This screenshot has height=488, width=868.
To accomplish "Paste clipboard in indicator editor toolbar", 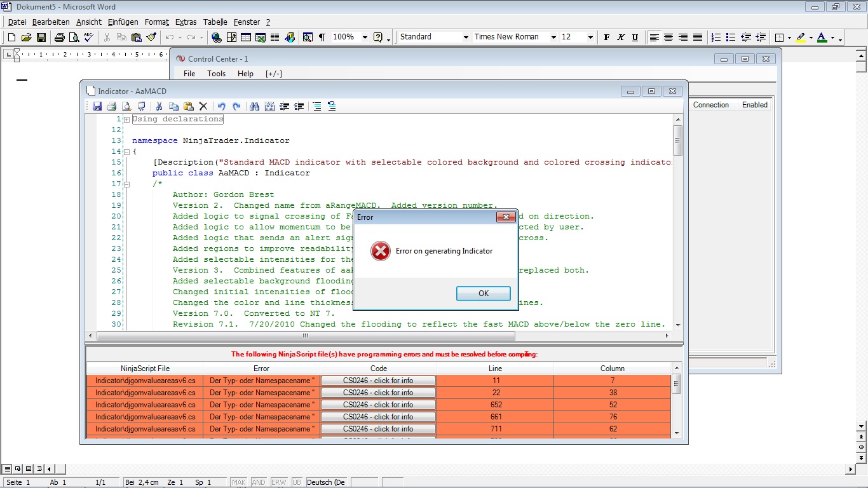I will tap(189, 106).
